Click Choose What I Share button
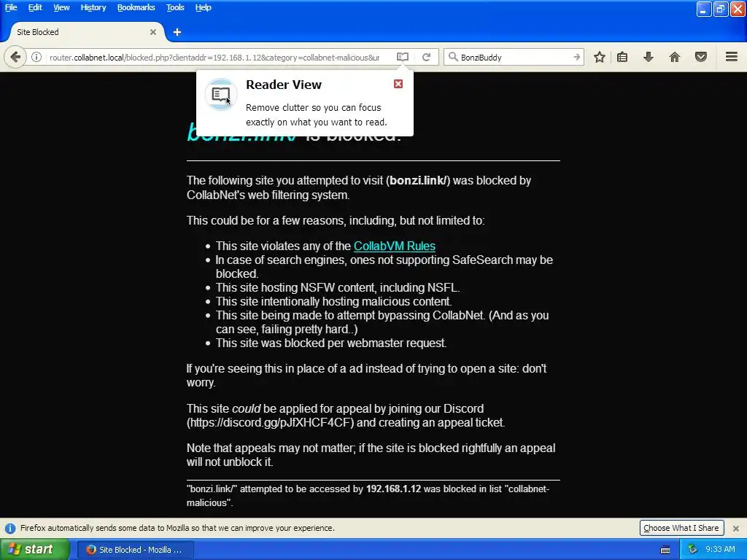The height and width of the screenshot is (560, 747). pos(681,528)
